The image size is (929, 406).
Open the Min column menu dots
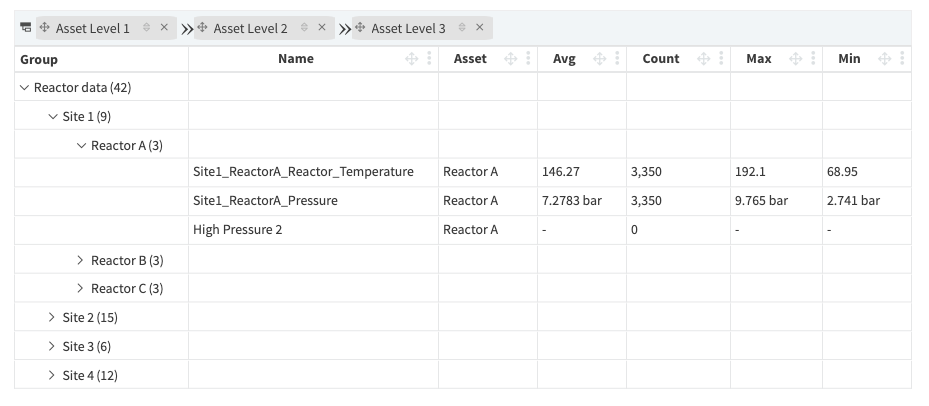pos(902,58)
